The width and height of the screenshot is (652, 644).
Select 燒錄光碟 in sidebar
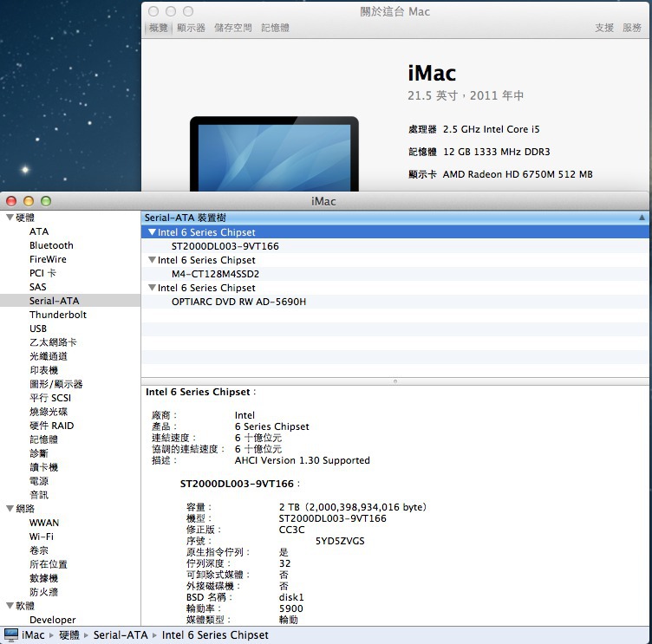[49, 412]
